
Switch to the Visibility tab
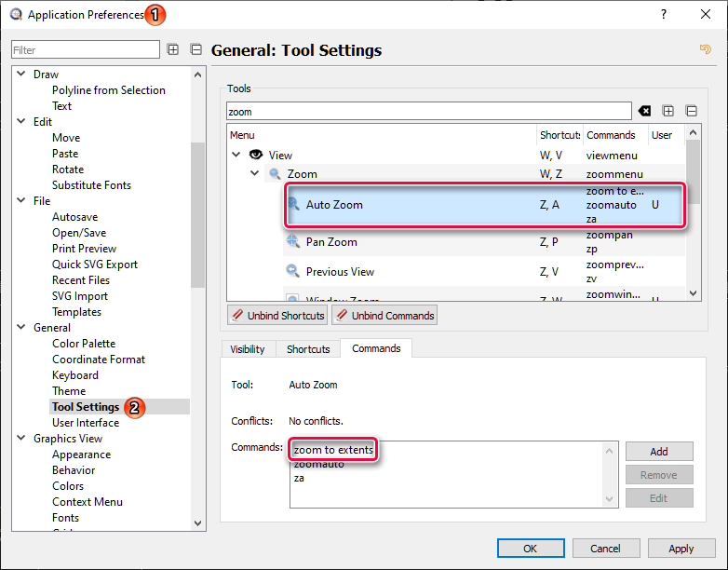pos(248,349)
